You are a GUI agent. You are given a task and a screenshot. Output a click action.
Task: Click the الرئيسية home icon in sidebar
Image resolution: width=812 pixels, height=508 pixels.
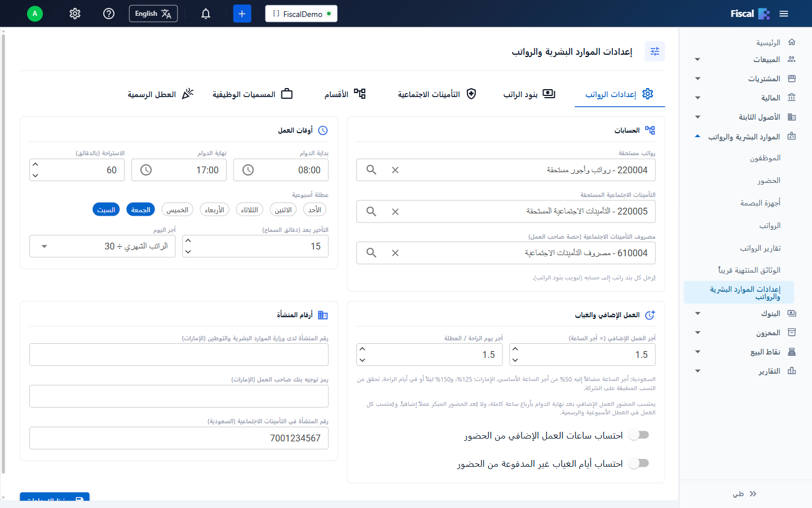click(792, 42)
